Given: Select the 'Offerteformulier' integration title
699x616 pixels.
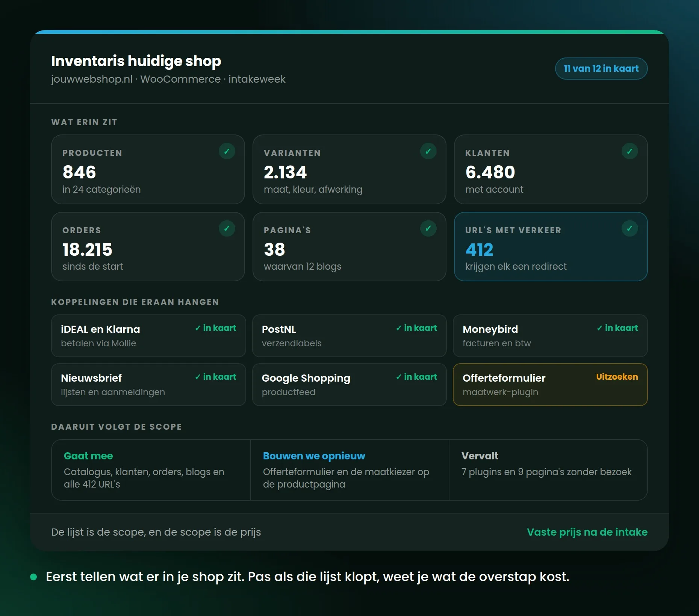Looking at the screenshot, I should point(504,378).
